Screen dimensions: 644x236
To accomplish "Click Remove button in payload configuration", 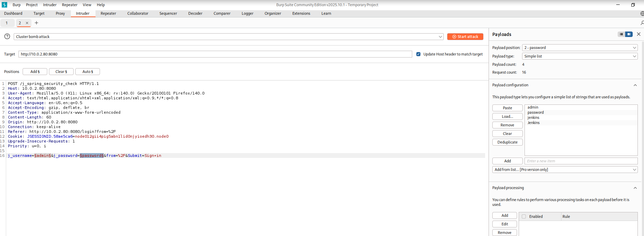I will [x=507, y=125].
